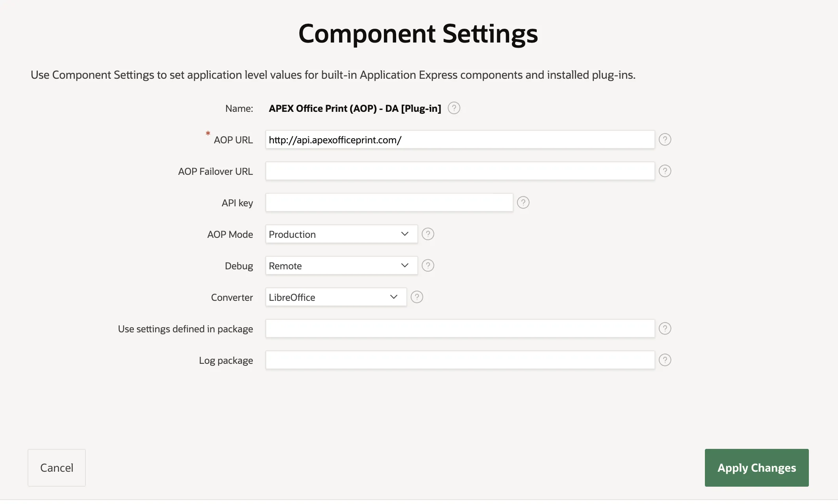
Task: Show help for AOP URL field
Action: (665, 139)
